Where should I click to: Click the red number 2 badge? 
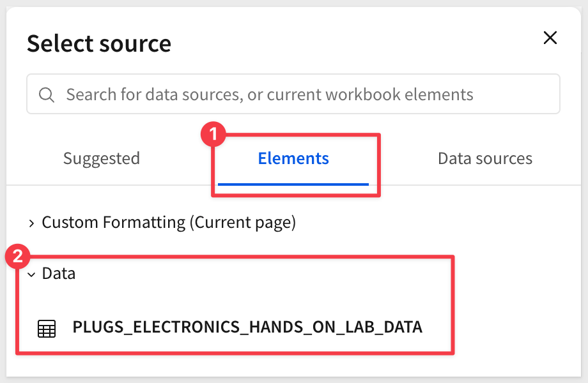point(17,257)
